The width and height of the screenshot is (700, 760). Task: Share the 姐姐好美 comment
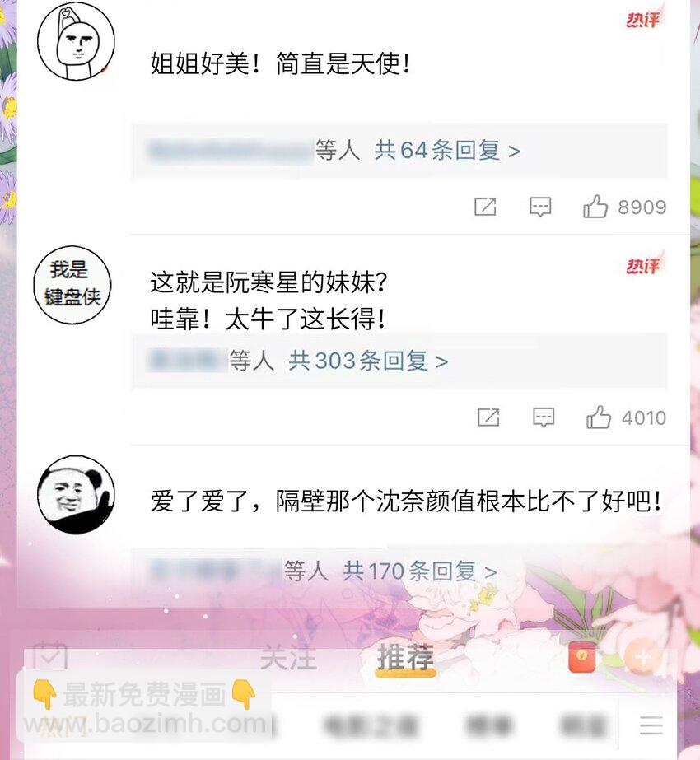click(485, 207)
